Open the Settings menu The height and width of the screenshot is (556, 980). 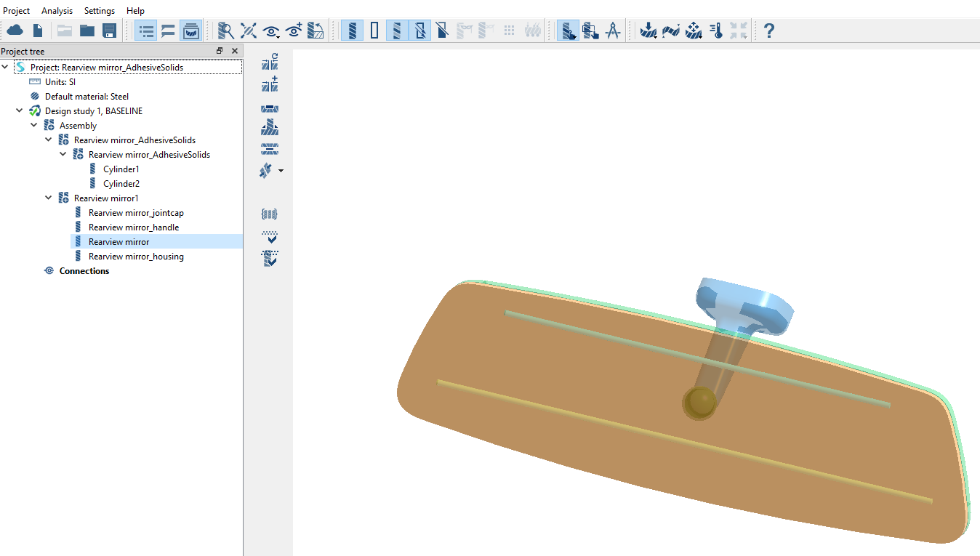click(x=100, y=11)
